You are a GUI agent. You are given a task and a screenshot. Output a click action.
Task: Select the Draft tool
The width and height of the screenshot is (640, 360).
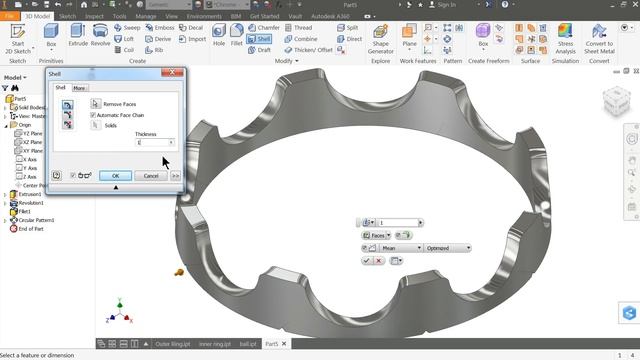(259, 50)
